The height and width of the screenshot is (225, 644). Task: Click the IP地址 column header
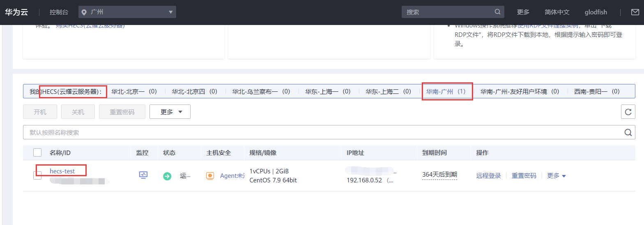(x=355, y=152)
